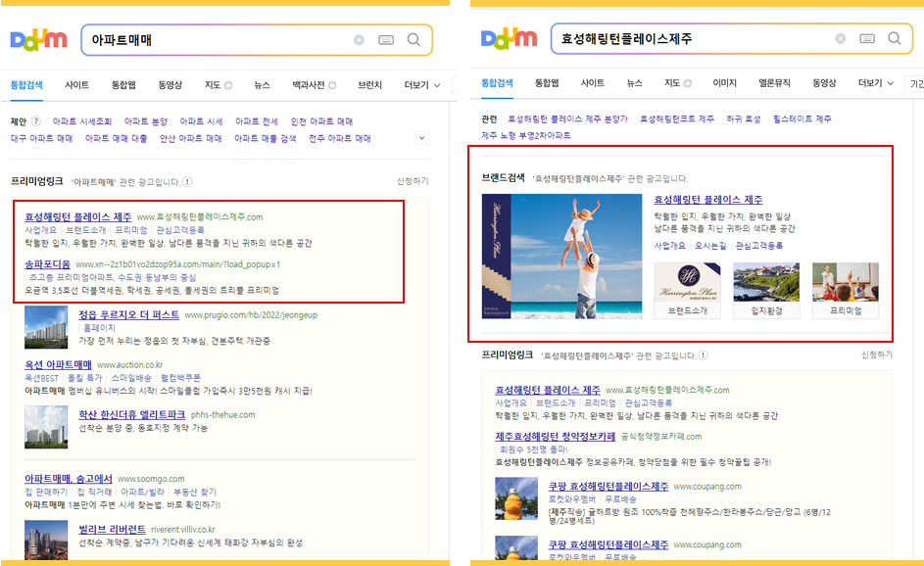Open related search 힐스테이트 제주
This screenshot has height=566, width=924.
pos(802,118)
